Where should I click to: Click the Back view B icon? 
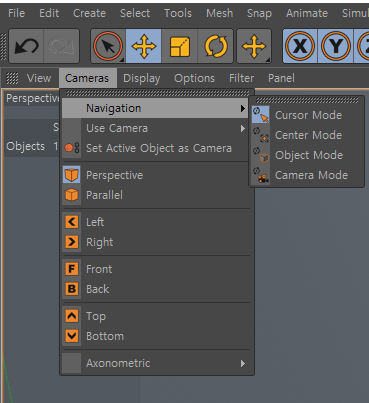coord(72,289)
